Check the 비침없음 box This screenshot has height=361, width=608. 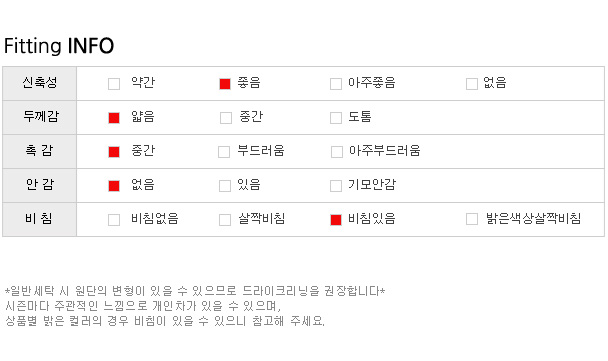pos(114,220)
